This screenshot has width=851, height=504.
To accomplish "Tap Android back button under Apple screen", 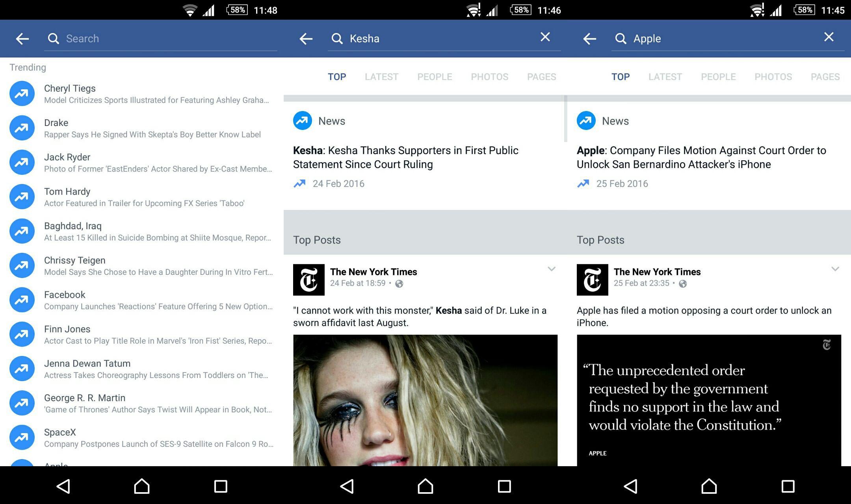I will [x=631, y=486].
